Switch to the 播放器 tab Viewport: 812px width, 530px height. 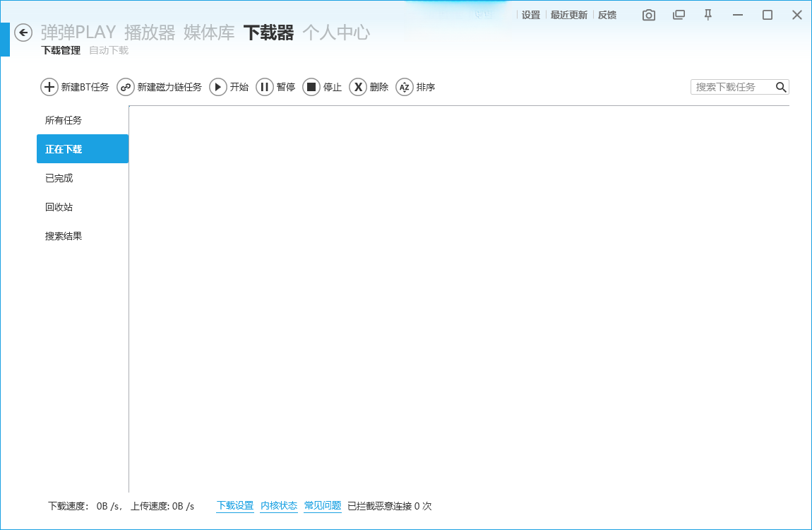[150, 33]
